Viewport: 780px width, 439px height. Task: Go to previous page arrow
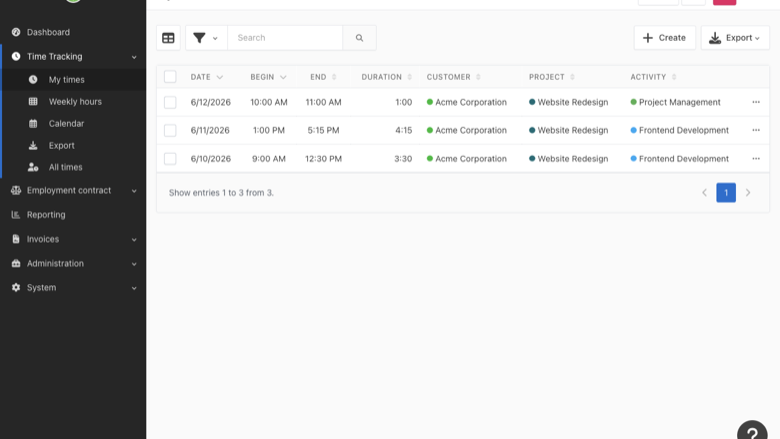click(x=704, y=192)
